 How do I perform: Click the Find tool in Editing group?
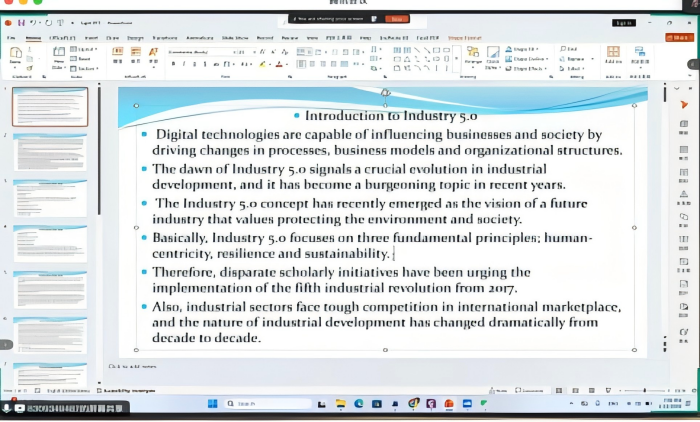(x=569, y=48)
